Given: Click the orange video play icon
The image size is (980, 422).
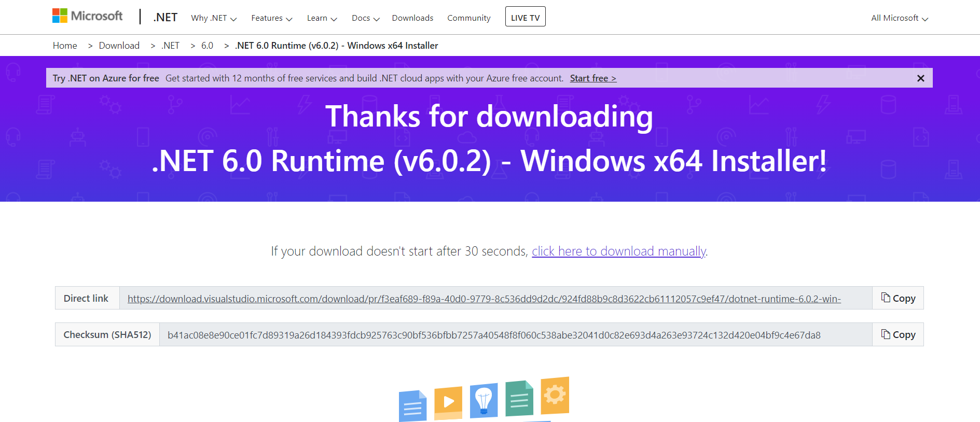Looking at the screenshot, I should click(x=448, y=403).
